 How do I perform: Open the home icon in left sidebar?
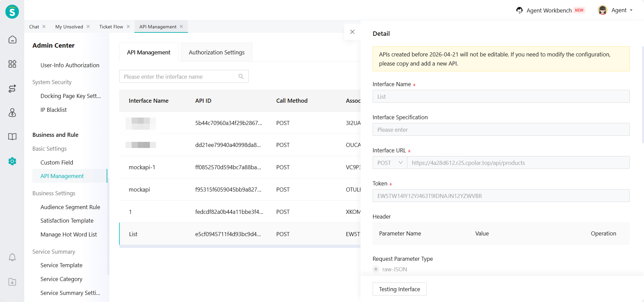(x=12, y=40)
